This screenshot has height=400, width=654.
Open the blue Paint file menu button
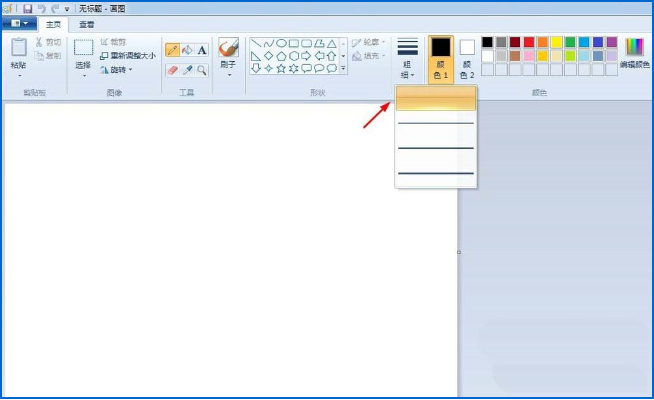[19, 24]
